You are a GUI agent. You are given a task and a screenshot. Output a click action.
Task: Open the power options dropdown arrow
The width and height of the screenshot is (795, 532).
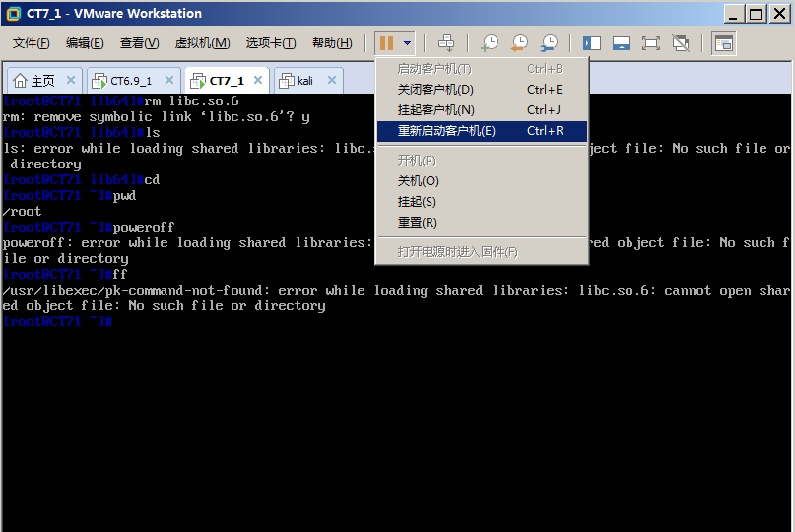(x=407, y=43)
